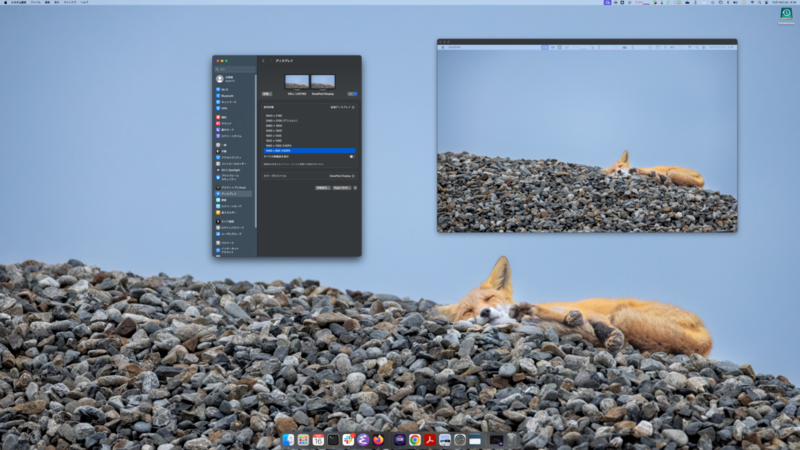The height and width of the screenshot is (450, 800).
Task: Click the volume icon in menu bar
Action: tap(735, 2)
